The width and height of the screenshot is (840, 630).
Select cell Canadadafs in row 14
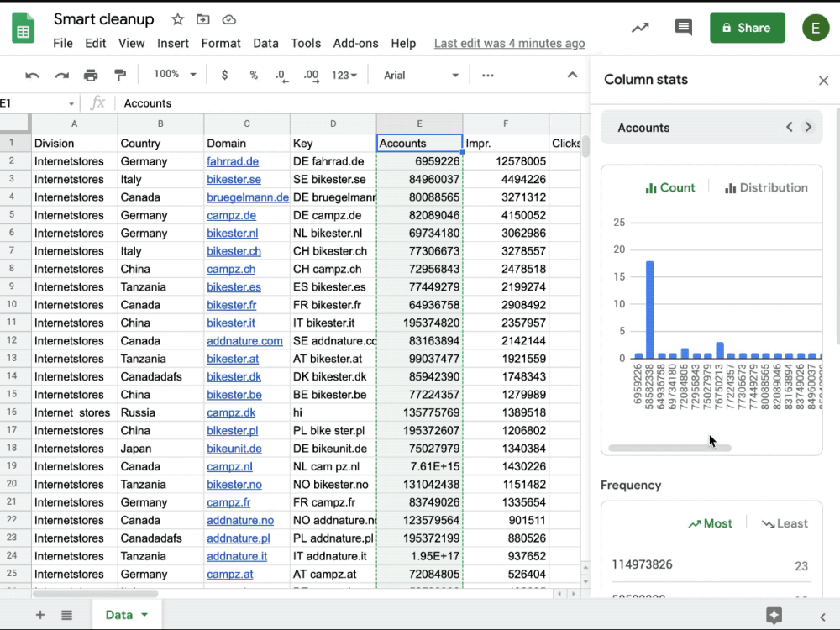click(x=160, y=376)
